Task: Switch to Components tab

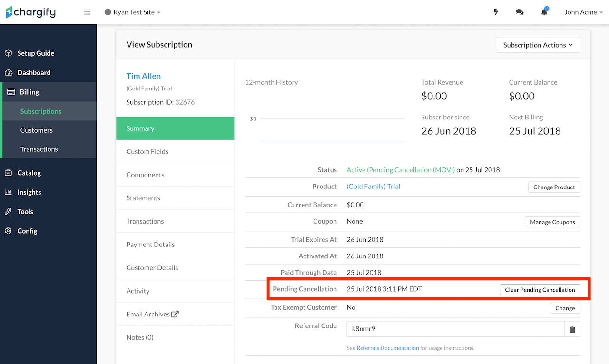Action: click(175, 175)
